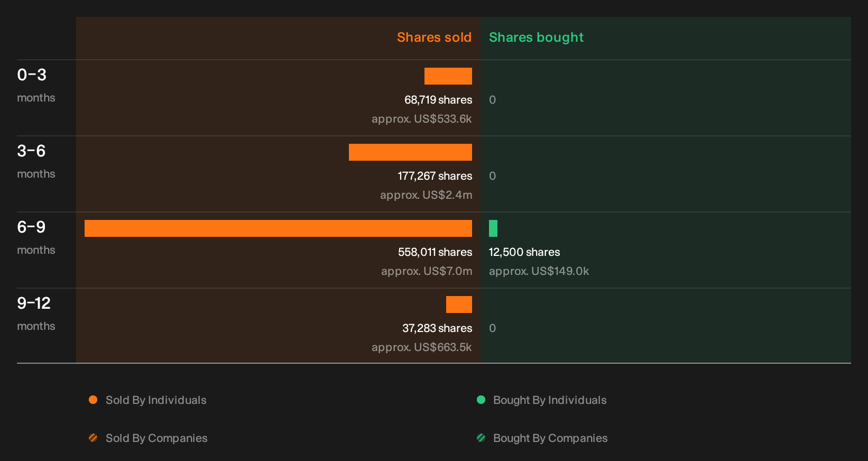Click the Shares bought column header
The height and width of the screenshot is (461, 868).
tap(536, 38)
